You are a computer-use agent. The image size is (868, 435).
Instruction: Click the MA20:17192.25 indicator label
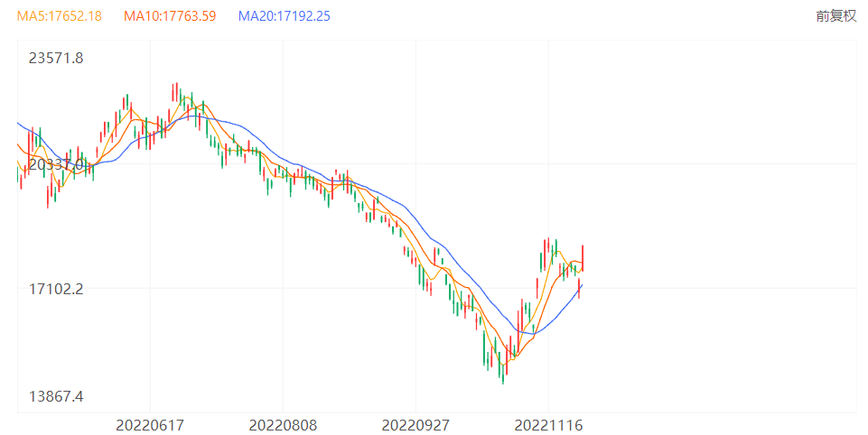pyautogui.click(x=284, y=16)
